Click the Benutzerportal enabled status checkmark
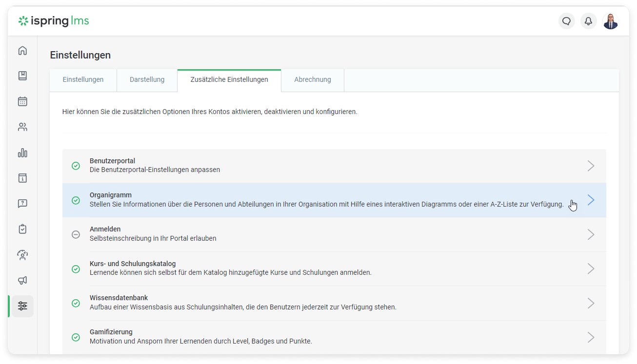 click(x=76, y=166)
